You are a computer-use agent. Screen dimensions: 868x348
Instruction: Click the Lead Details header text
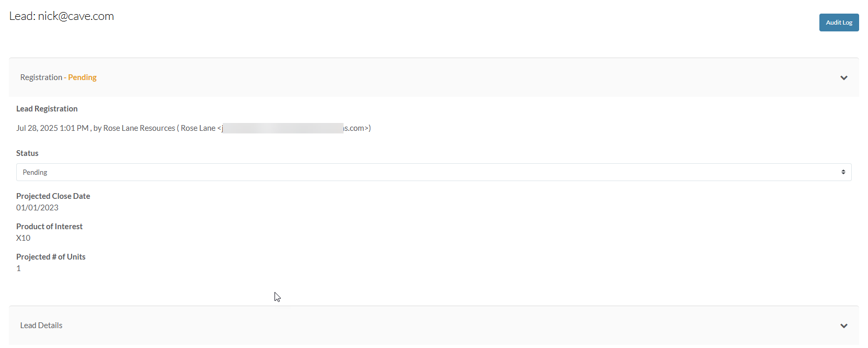tap(41, 325)
